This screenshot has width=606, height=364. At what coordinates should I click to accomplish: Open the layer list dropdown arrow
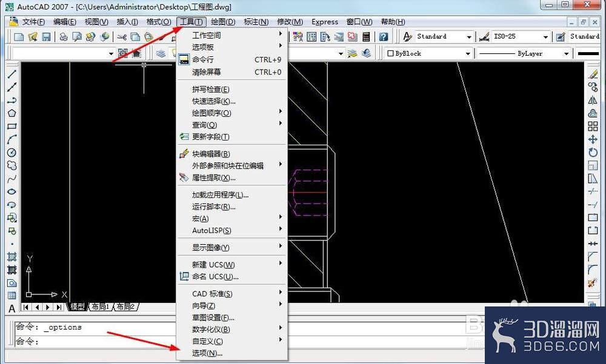click(x=341, y=54)
